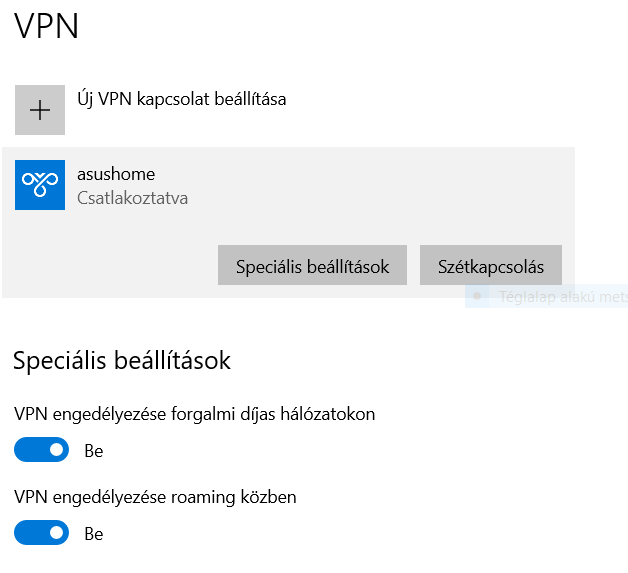Select the asushome connection name

(x=116, y=174)
